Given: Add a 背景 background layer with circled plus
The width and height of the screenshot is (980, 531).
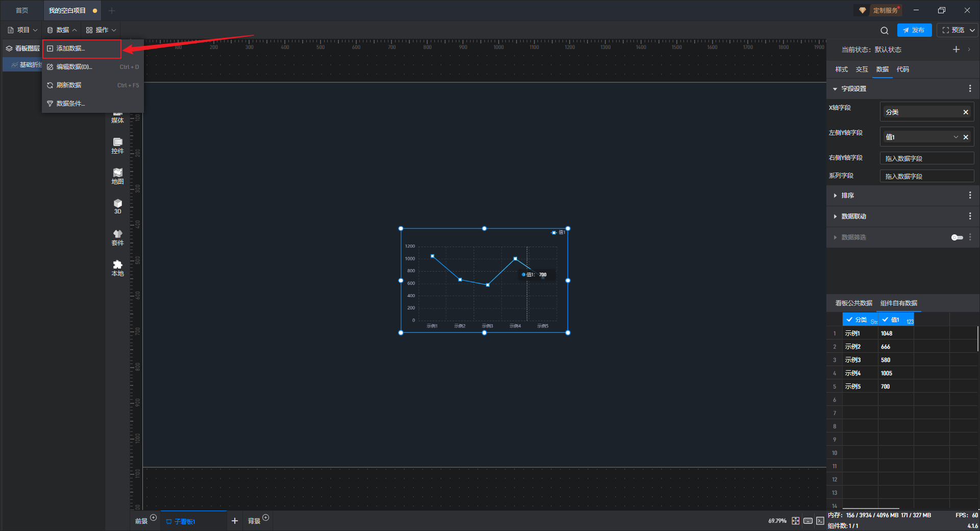Looking at the screenshot, I should point(265,518).
